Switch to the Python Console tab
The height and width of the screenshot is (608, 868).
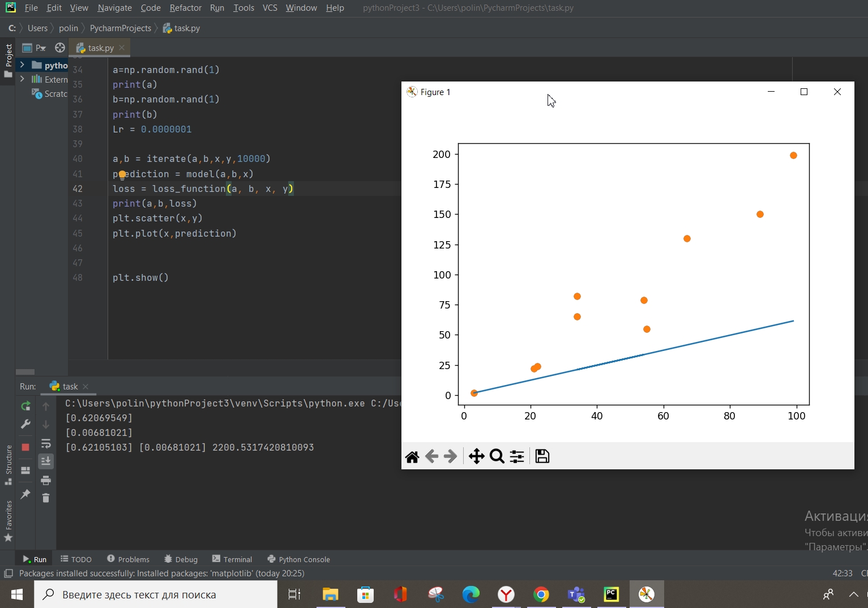pos(304,559)
